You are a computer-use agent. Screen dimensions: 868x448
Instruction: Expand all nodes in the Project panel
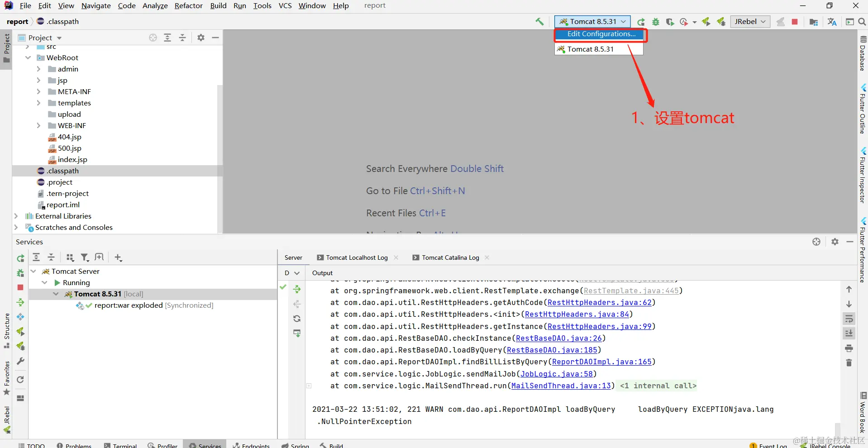(167, 38)
